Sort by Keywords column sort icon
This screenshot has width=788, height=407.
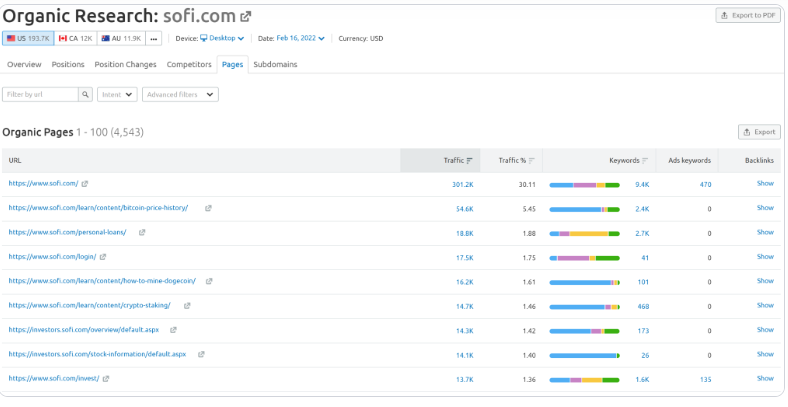645,161
